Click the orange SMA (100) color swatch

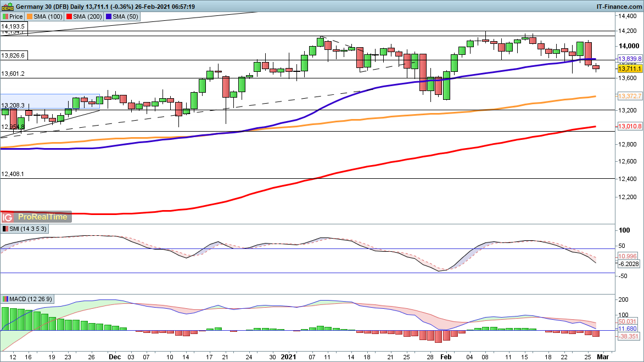click(x=30, y=16)
